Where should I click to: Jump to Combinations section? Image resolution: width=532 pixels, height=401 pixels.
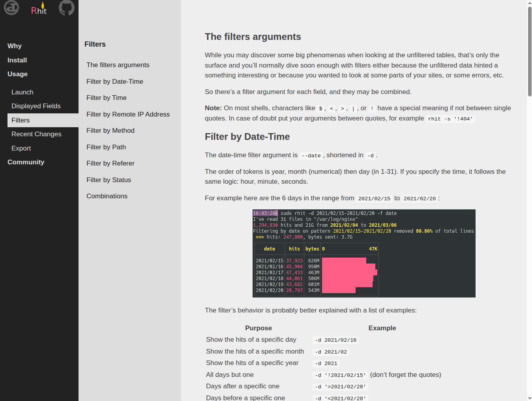(x=107, y=196)
